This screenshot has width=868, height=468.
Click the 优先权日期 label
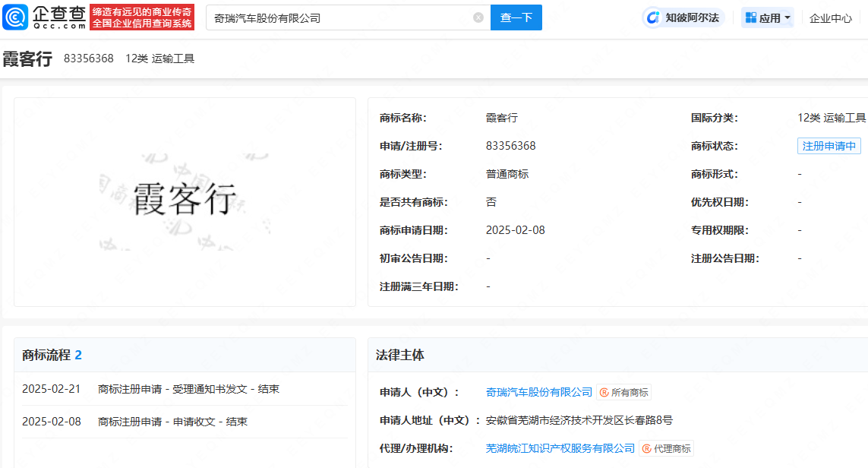pos(720,202)
